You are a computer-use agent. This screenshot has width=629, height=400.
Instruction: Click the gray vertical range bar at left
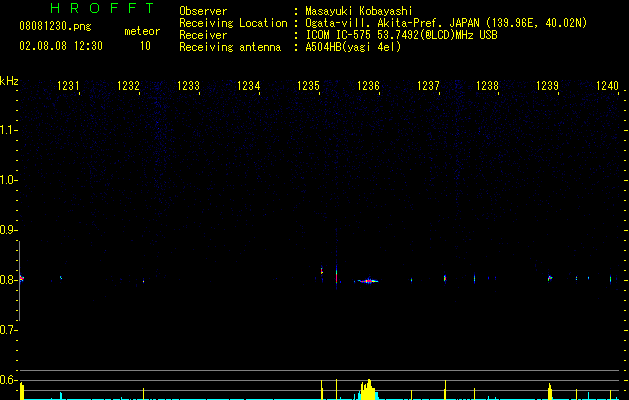(x=19, y=281)
